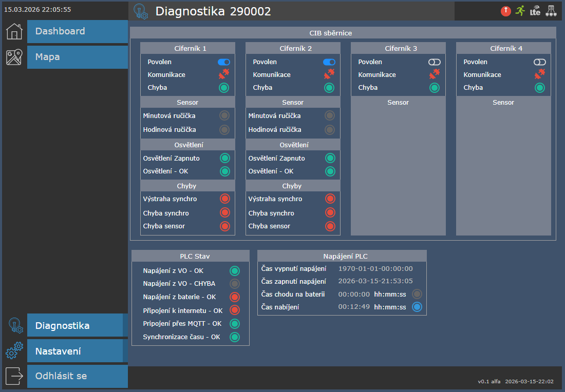565x392 pixels.
Task: Disable the Povolen toggle for Ciferník 1
Action: (x=224, y=62)
